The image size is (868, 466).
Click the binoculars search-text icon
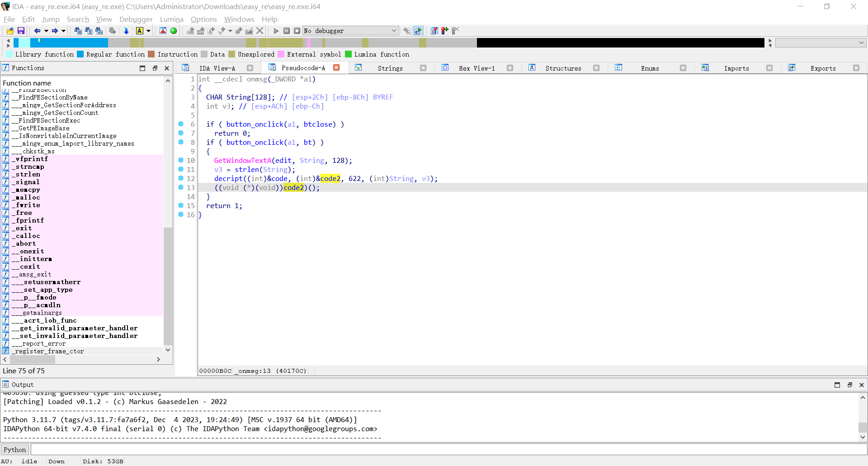pos(89,31)
